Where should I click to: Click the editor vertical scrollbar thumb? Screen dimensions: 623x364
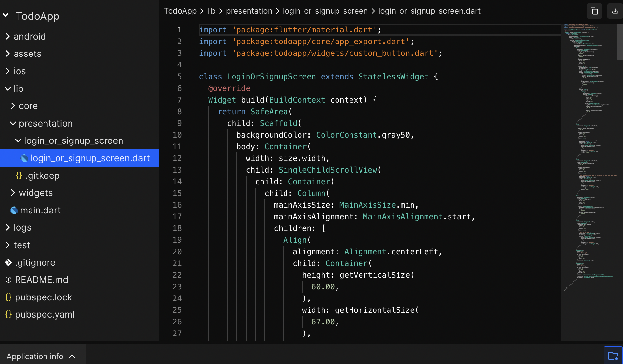pyautogui.click(x=620, y=42)
